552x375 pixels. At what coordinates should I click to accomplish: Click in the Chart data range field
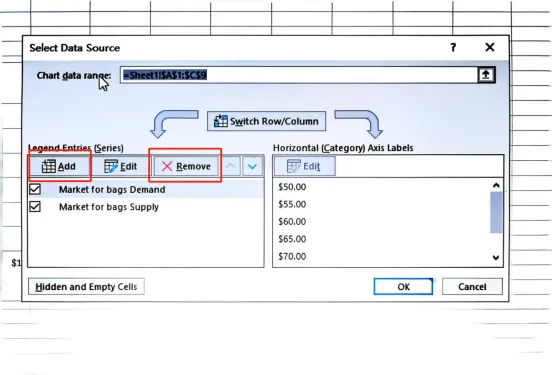pyautogui.click(x=299, y=75)
